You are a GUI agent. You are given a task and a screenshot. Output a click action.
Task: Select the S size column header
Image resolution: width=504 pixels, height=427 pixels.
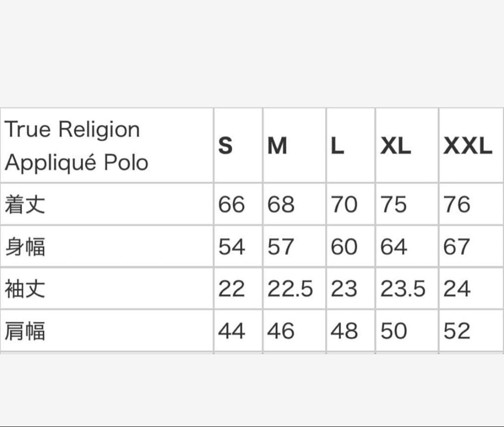(x=225, y=146)
